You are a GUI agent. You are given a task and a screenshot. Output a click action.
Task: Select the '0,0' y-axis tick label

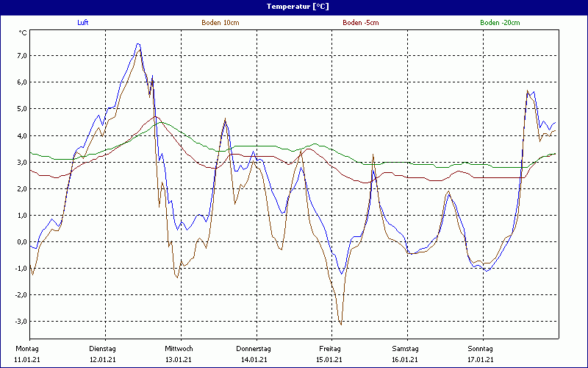pyautogui.click(x=21, y=242)
